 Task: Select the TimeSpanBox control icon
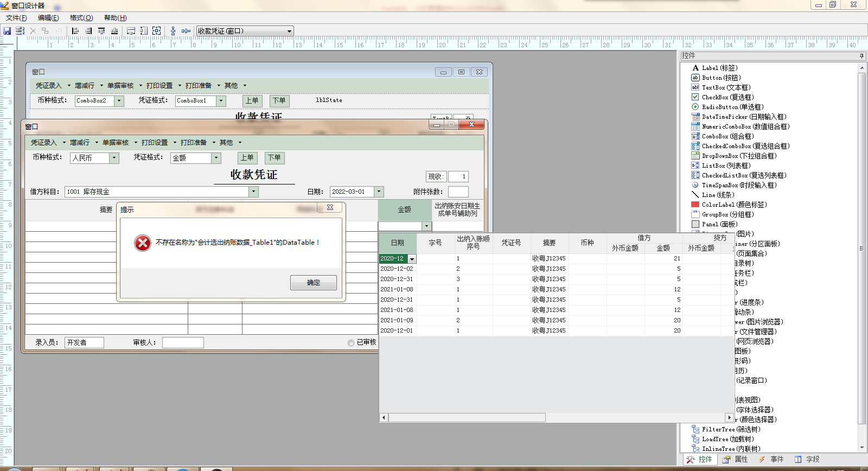(695, 185)
